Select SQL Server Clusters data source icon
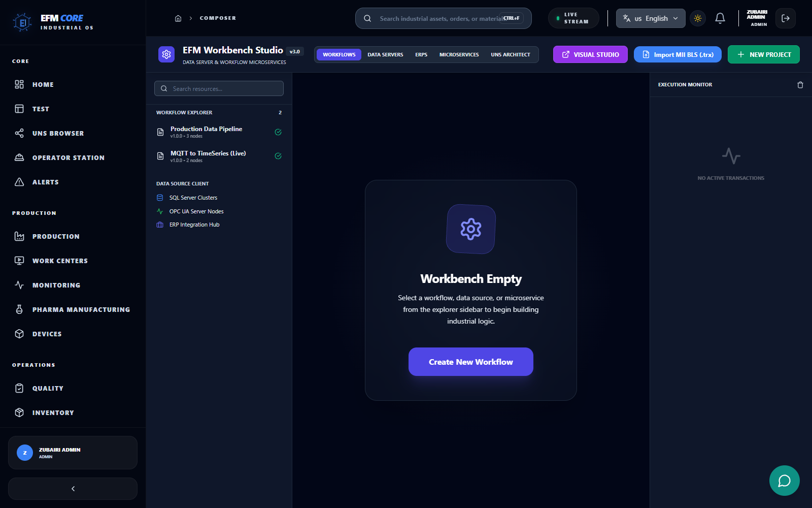Image resolution: width=812 pixels, height=508 pixels. 160,198
